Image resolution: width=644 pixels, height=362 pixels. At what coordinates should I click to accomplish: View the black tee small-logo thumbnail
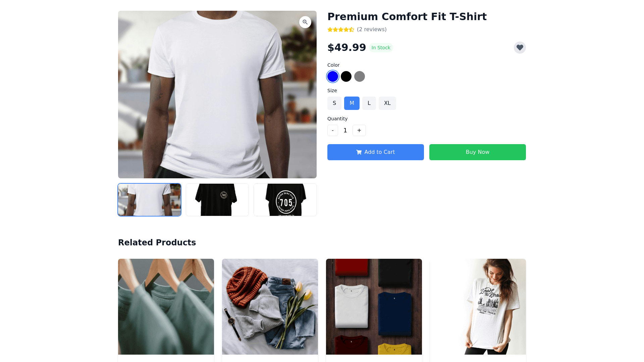pyautogui.click(x=217, y=200)
